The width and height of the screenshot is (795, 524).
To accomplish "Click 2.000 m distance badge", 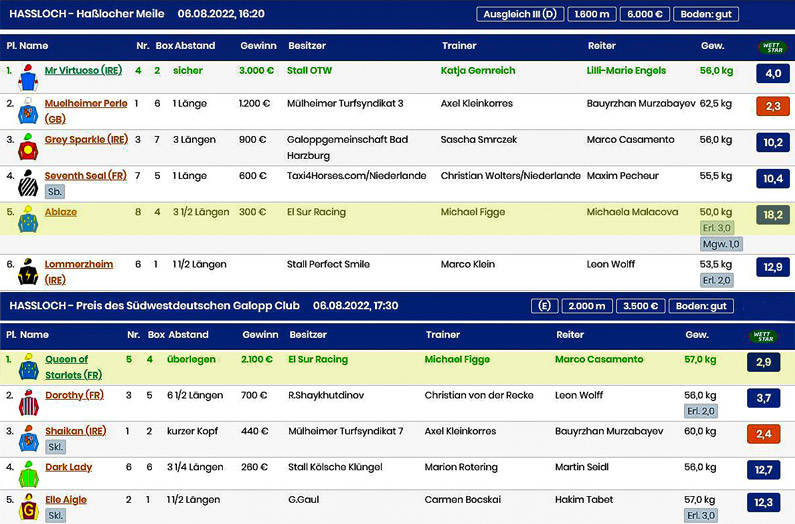I will tap(587, 306).
